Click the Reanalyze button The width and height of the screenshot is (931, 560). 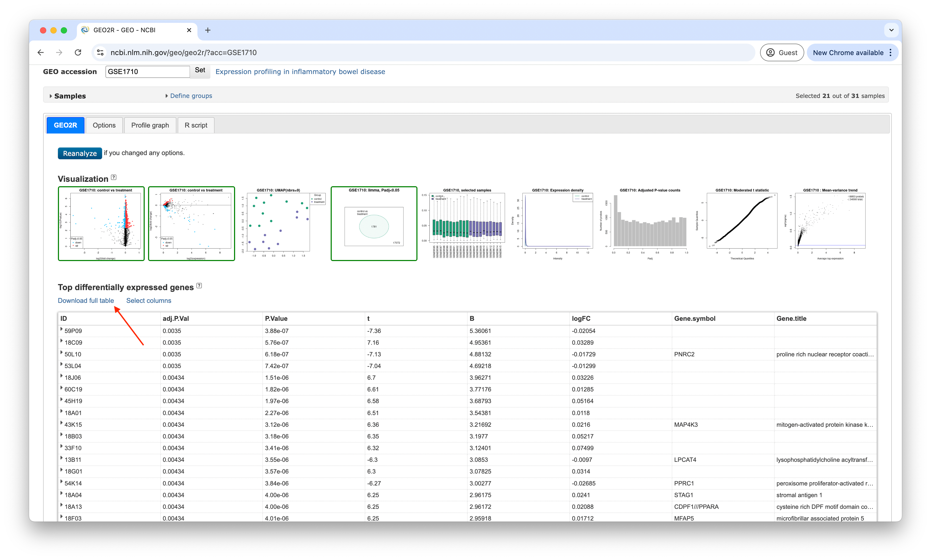point(80,153)
